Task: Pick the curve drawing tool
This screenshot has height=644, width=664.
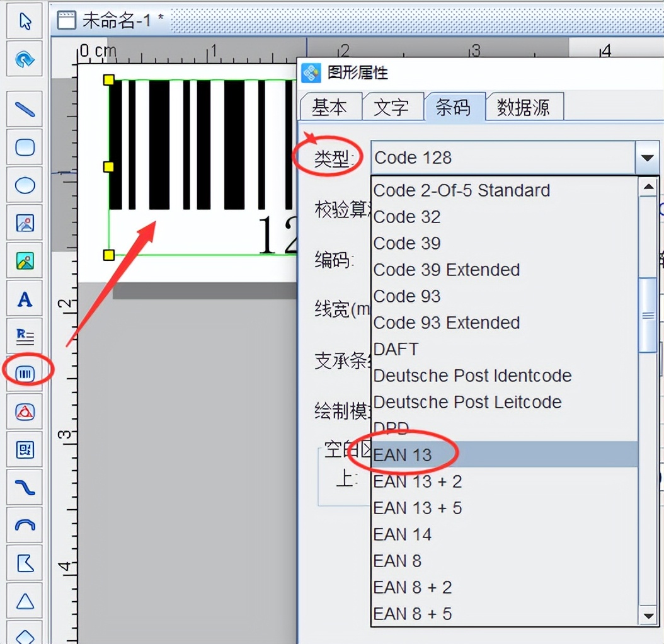Action: click(24, 487)
